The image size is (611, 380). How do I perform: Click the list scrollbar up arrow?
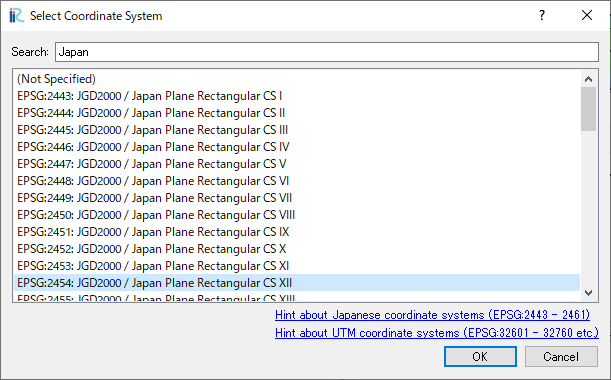point(588,79)
